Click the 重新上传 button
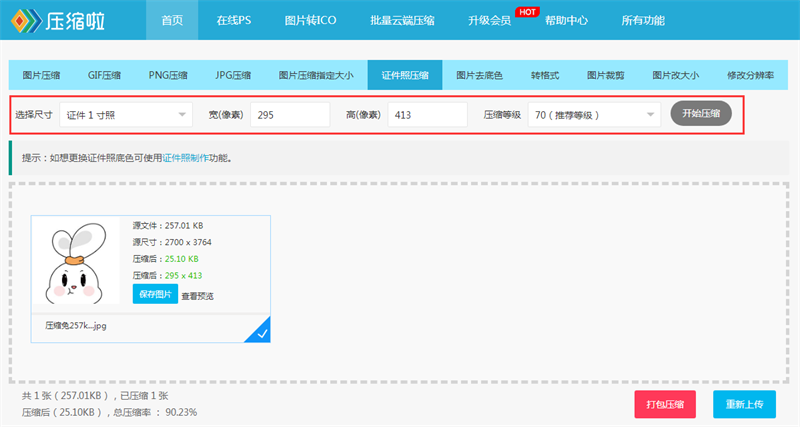Viewport: 800px width, 427px height. (x=744, y=405)
